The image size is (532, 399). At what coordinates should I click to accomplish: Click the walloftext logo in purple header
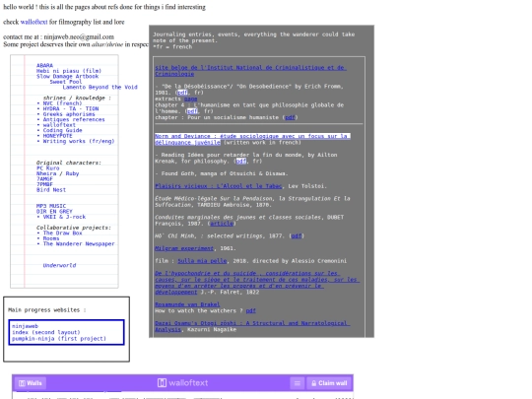coord(182,382)
